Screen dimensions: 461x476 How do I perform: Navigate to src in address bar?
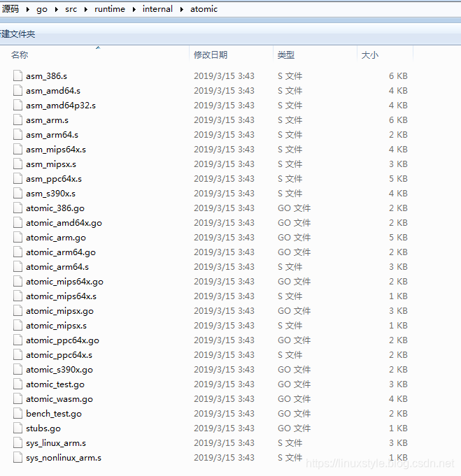pyautogui.click(x=71, y=9)
